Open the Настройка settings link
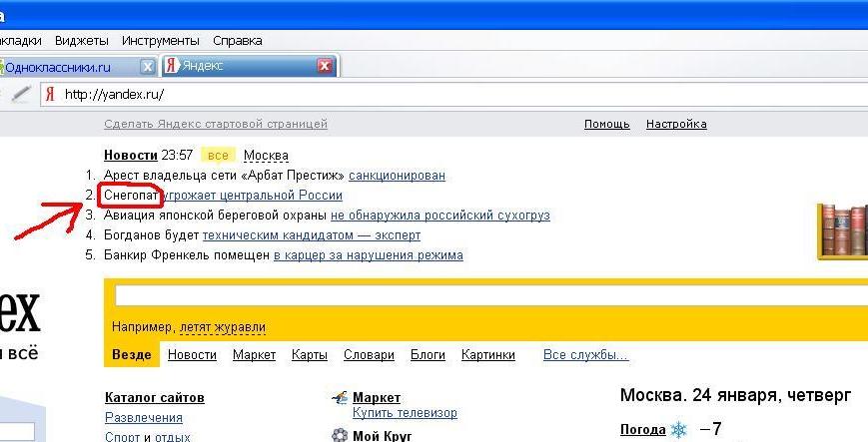The width and height of the screenshot is (868, 442). tap(676, 125)
